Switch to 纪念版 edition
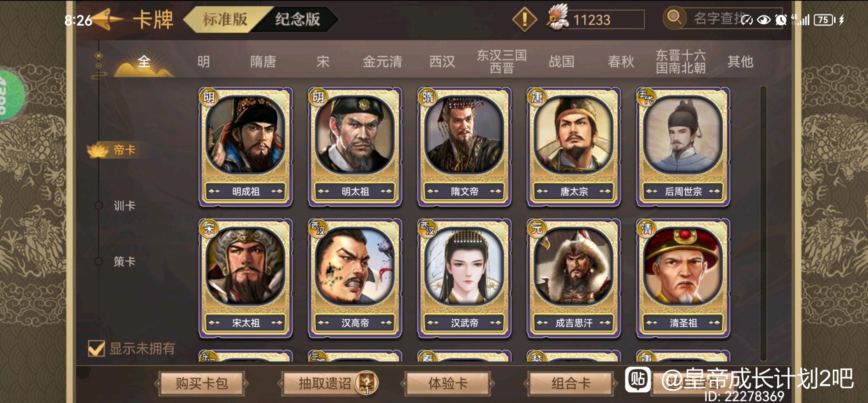The height and width of the screenshot is (403, 868). coord(298,19)
